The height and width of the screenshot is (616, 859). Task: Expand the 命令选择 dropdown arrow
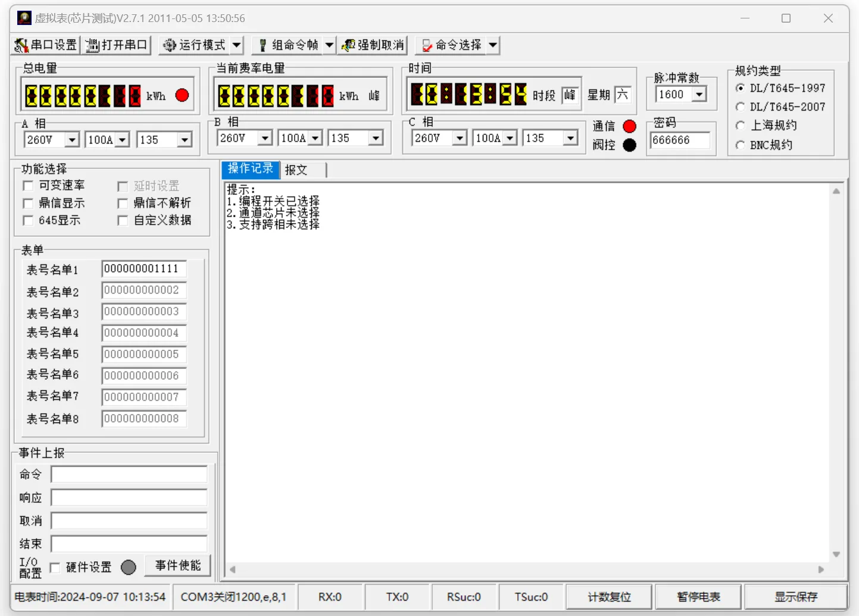(x=493, y=45)
